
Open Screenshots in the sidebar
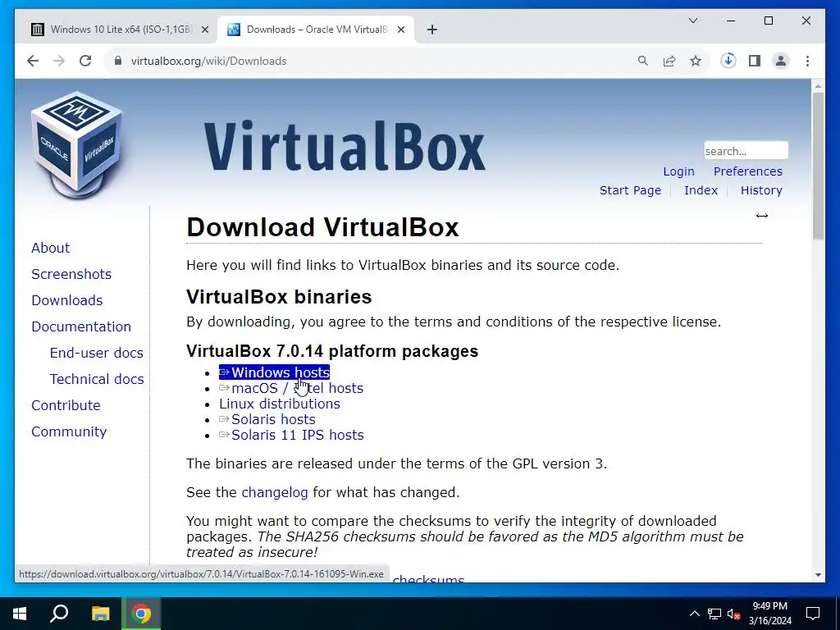coord(71,274)
